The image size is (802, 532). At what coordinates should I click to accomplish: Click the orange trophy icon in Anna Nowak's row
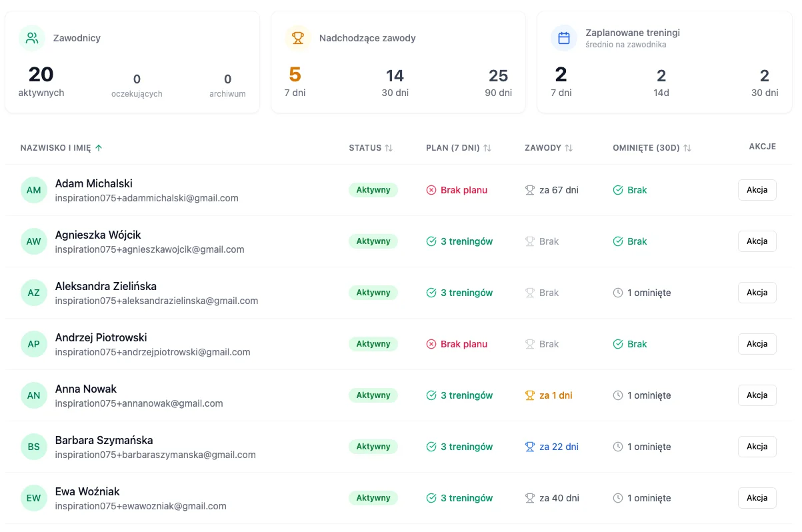(530, 395)
